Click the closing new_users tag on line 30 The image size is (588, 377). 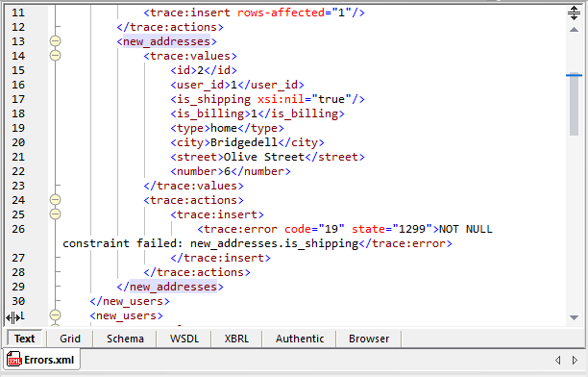click(x=130, y=301)
